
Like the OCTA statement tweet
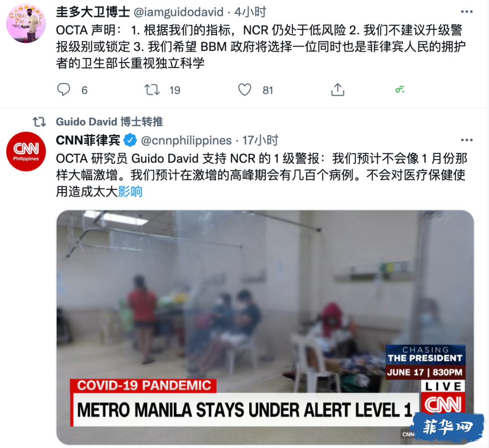tap(244, 90)
